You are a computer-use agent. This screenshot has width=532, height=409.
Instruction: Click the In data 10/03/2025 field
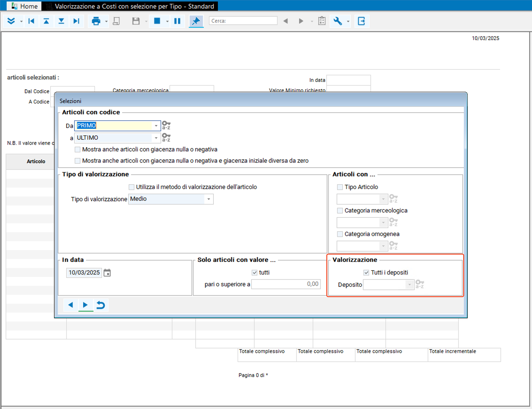coord(84,273)
